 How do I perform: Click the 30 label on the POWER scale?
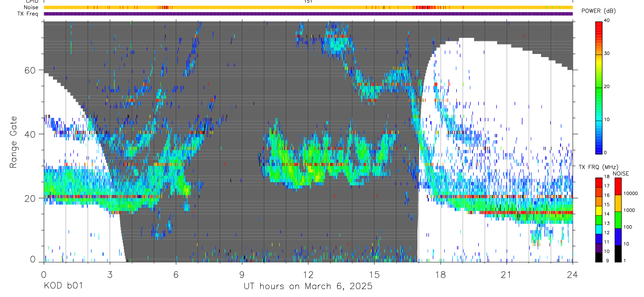pyautogui.click(x=608, y=54)
